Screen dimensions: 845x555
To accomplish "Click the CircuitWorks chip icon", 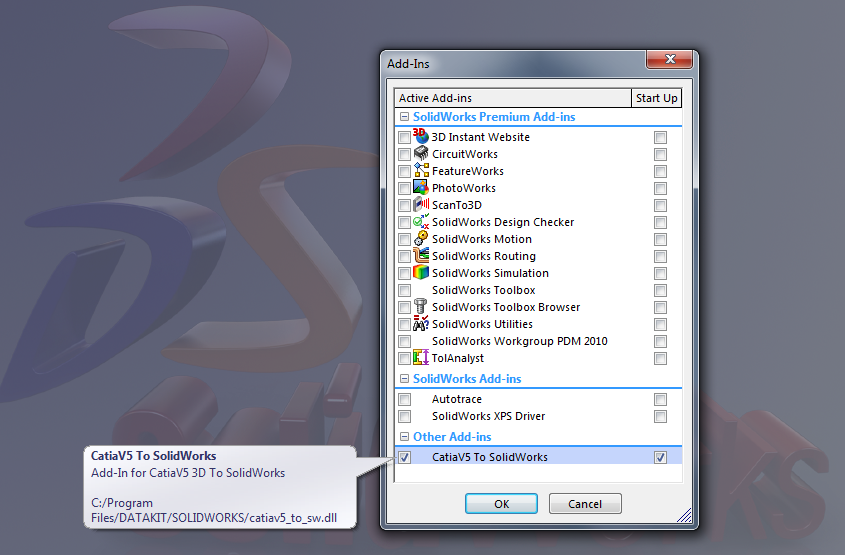I will click(421, 154).
